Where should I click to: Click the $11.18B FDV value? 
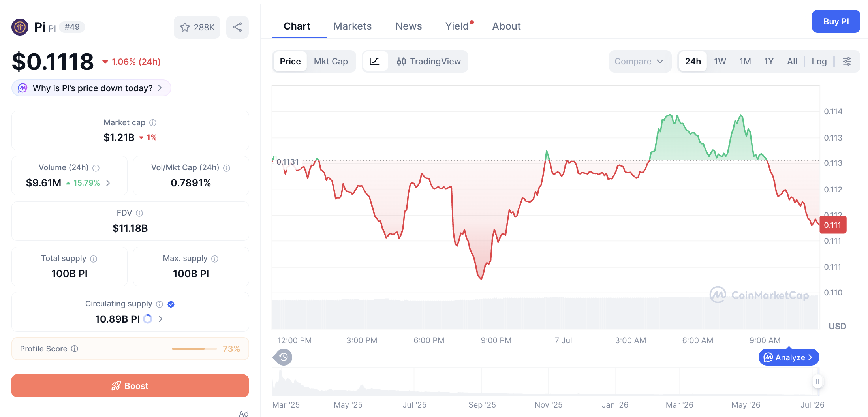click(x=130, y=228)
